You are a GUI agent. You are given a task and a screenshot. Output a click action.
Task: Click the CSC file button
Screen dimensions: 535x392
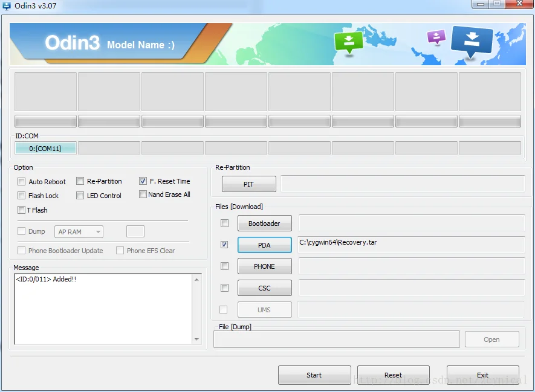click(264, 288)
